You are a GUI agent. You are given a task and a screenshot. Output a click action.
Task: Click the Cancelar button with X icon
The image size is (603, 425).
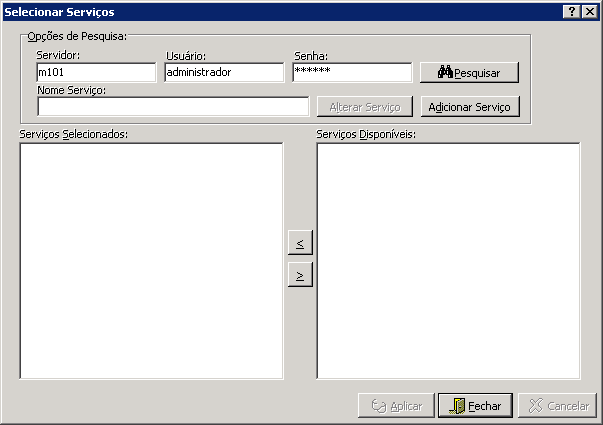558,406
